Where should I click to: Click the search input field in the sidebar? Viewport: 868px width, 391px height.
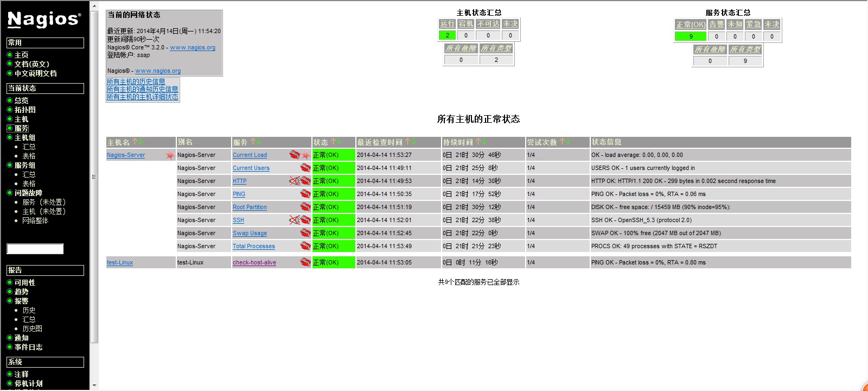click(35, 249)
